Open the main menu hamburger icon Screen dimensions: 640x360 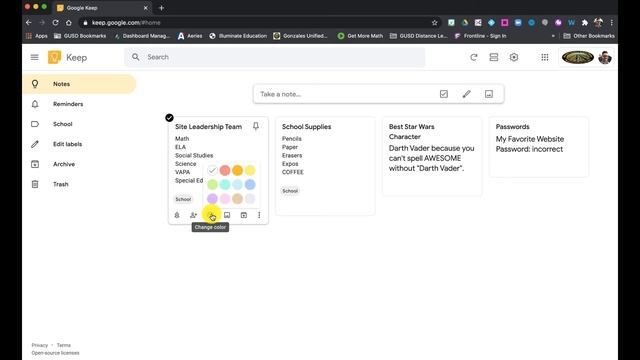click(34, 57)
